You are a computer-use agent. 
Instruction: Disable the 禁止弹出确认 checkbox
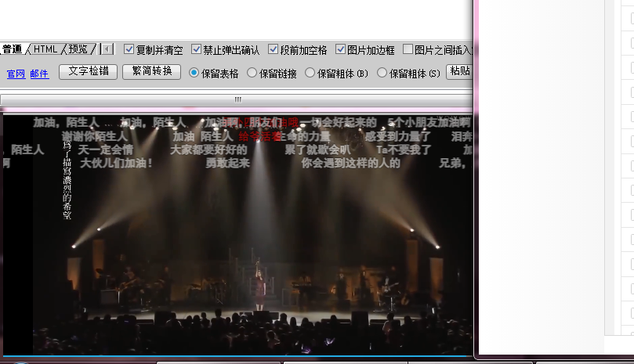coord(197,49)
